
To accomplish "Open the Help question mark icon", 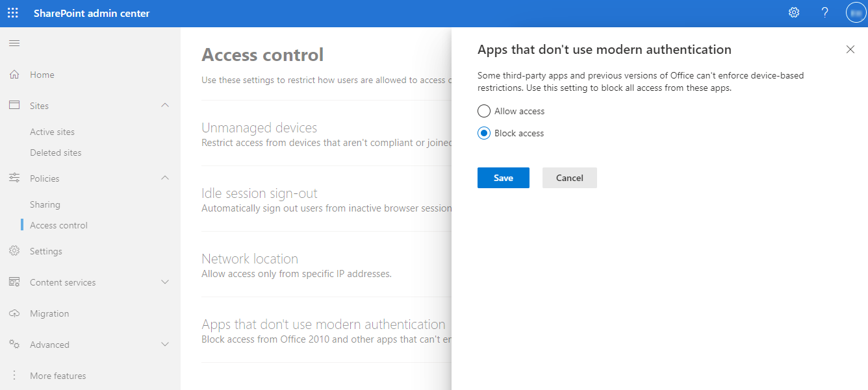I will tap(824, 12).
